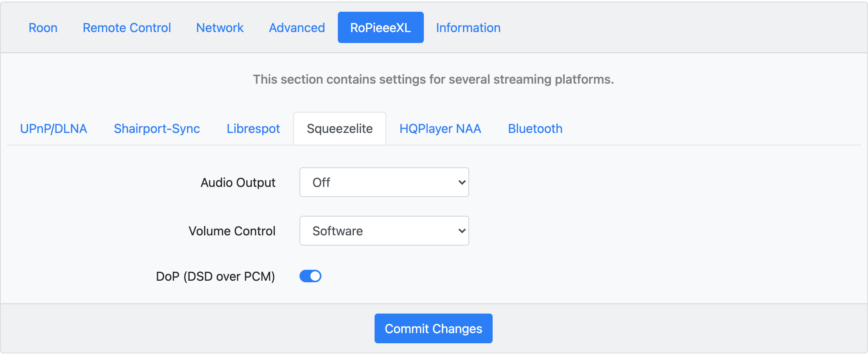Open HQPlayer NAA sub-tab
Screen dimensions: 868x355
tap(440, 129)
